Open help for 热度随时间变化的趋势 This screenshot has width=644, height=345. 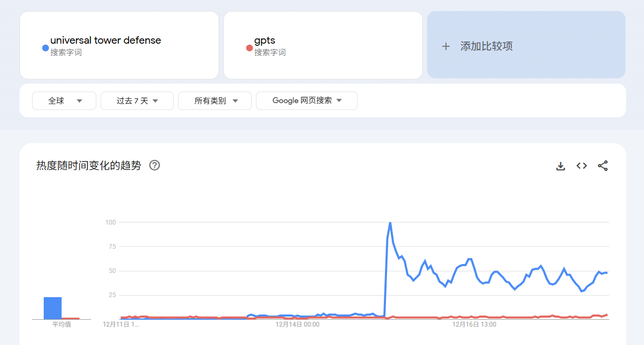154,165
